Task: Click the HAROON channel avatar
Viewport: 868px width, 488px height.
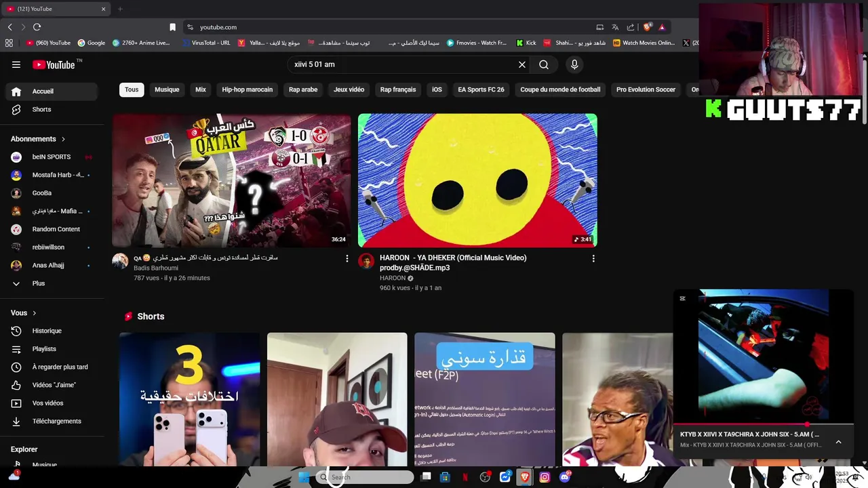Action: click(x=366, y=262)
